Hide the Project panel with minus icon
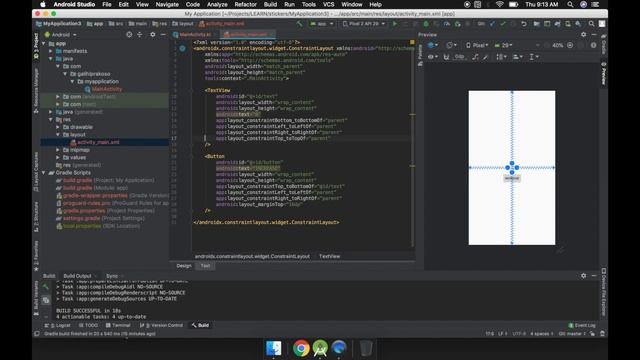 coord(163,35)
